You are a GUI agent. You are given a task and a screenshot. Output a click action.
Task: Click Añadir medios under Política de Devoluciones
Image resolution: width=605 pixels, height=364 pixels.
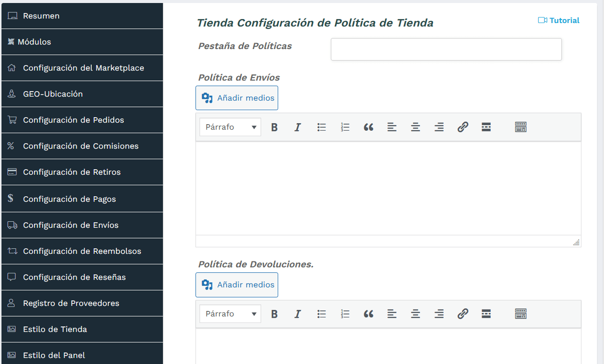(x=237, y=284)
